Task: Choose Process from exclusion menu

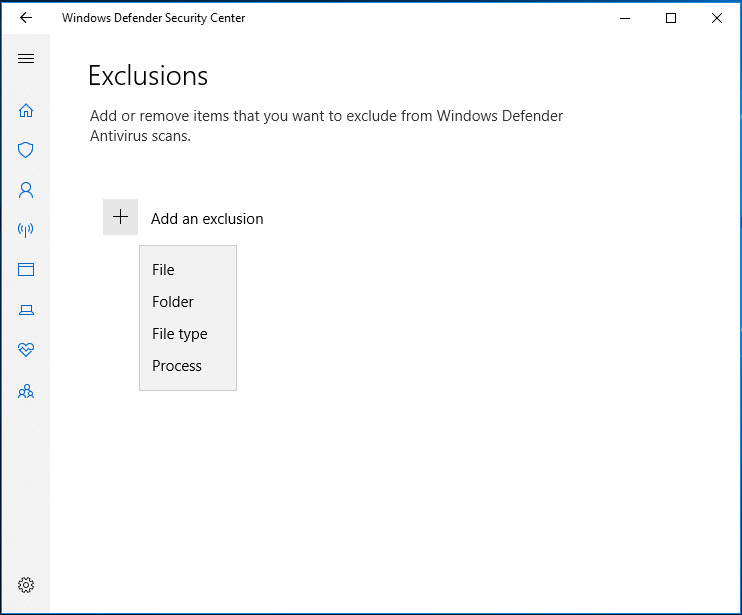Action: 188,366
